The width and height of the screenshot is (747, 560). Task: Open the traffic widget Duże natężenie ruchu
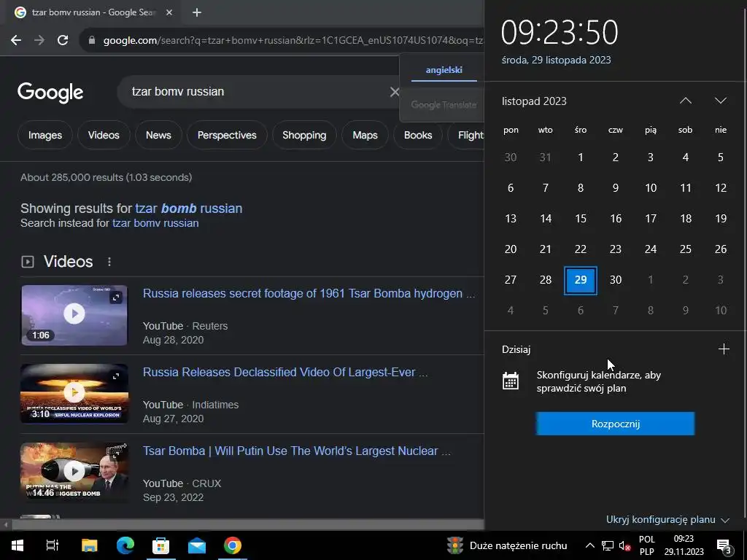click(507, 545)
